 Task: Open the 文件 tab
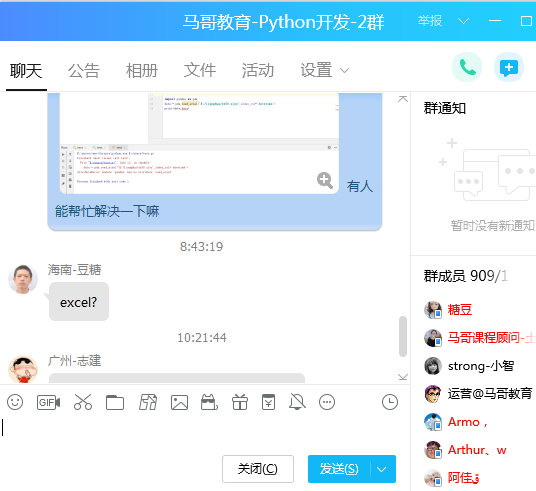(200, 71)
